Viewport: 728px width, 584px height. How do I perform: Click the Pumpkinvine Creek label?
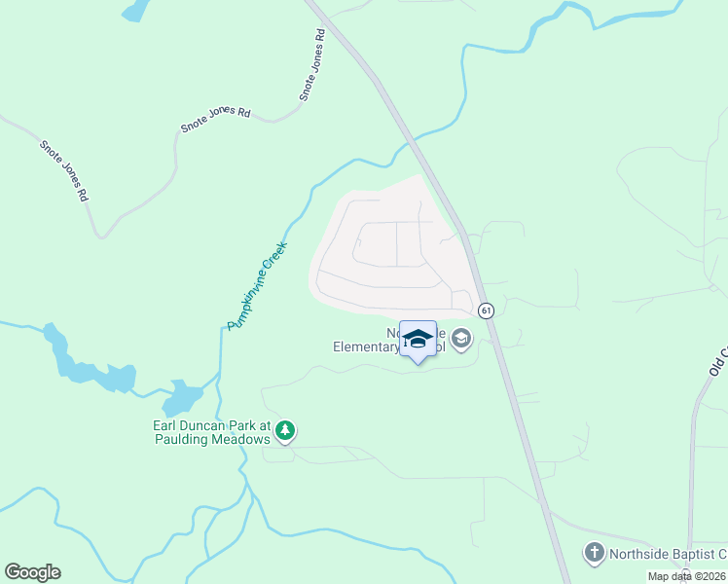(257, 286)
